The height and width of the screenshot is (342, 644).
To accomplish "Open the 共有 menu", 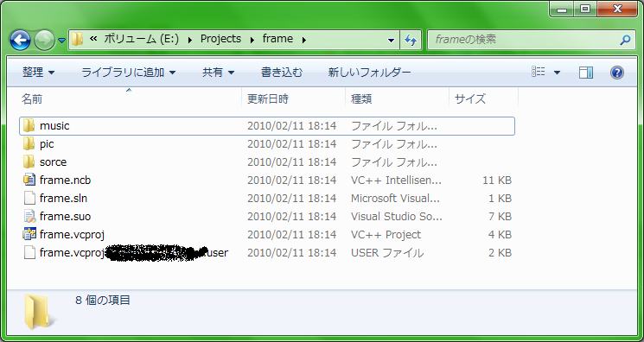I will (218, 73).
